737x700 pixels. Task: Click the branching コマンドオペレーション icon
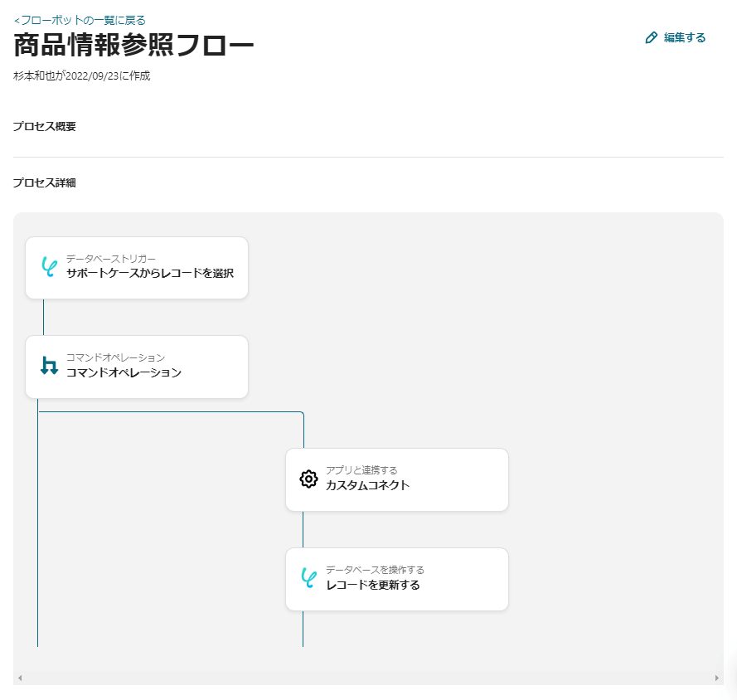pos(49,366)
